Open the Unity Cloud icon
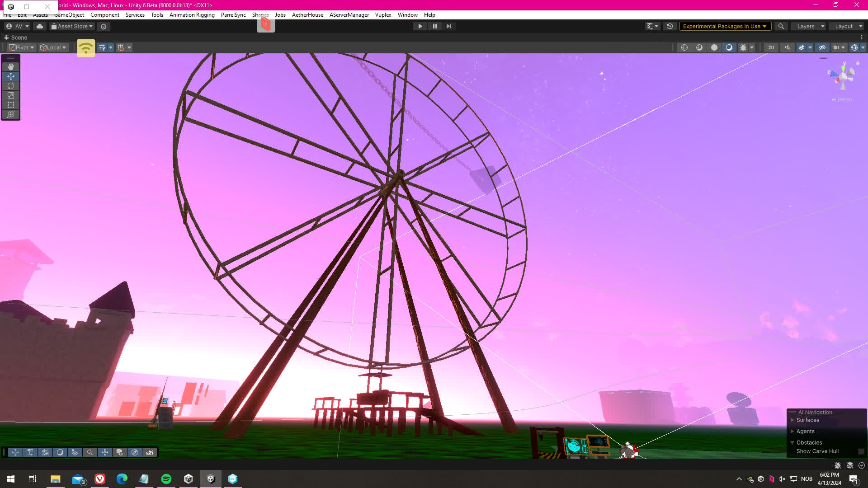 click(x=40, y=26)
